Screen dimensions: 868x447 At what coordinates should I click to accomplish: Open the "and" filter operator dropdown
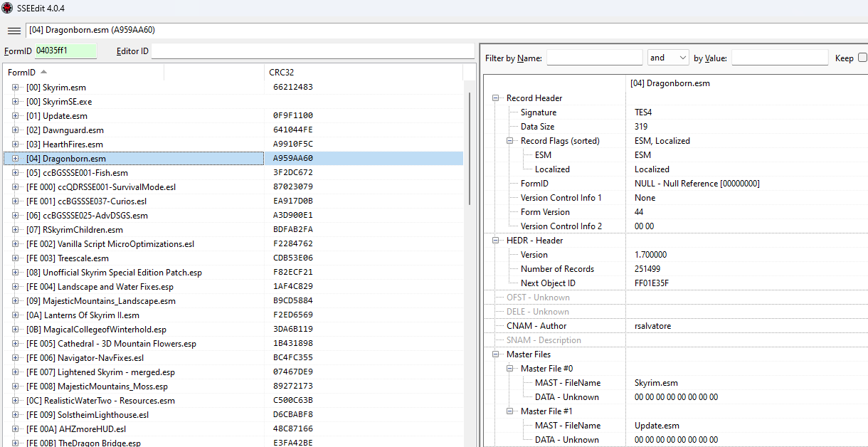667,57
